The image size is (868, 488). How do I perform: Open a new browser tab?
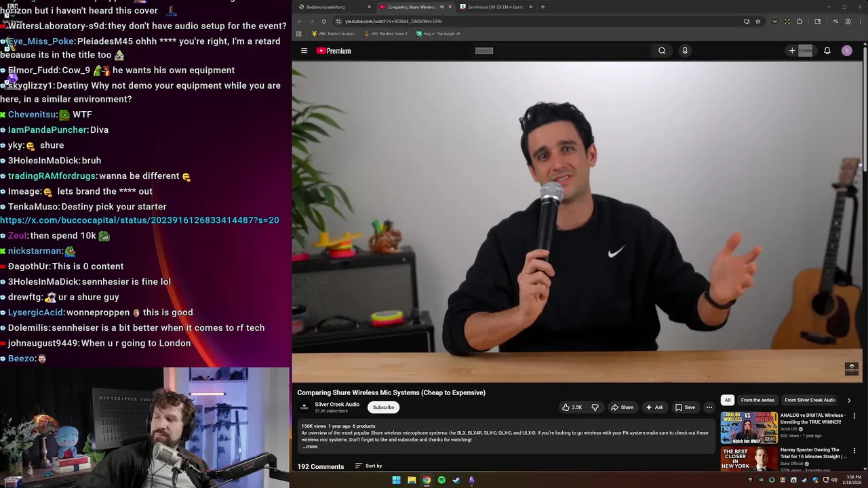pyautogui.click(x=542, y=7)
